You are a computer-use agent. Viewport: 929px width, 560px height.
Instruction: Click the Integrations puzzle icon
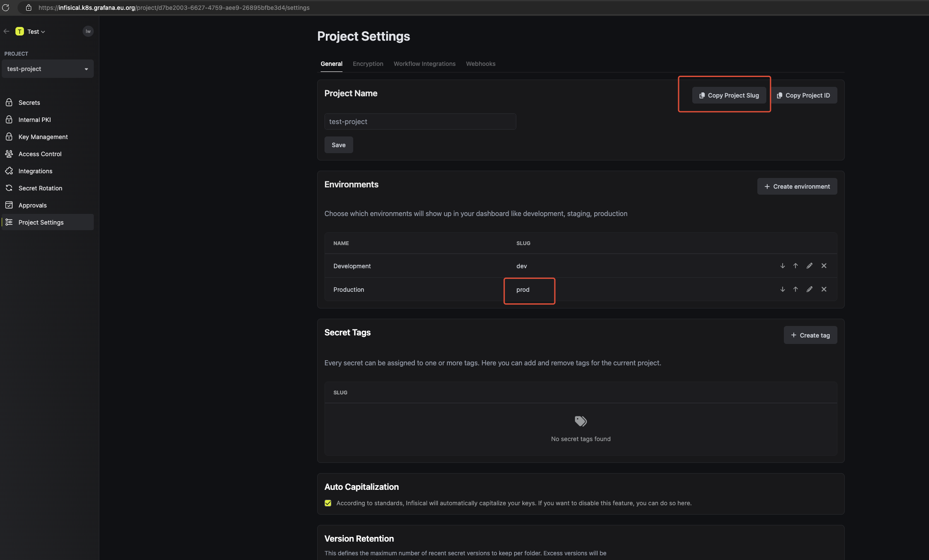[9, 171]
